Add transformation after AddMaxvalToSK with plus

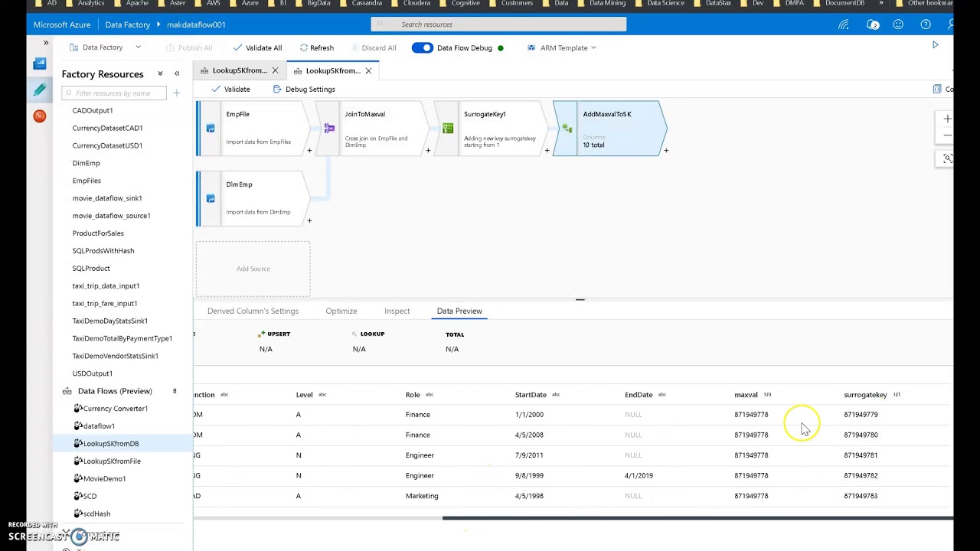click(x=666, y=151)
